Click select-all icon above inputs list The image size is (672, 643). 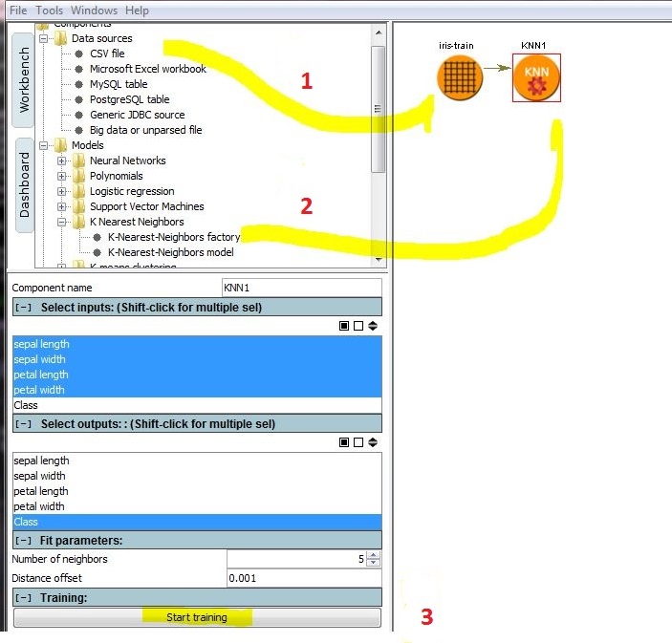pos(344,325)
